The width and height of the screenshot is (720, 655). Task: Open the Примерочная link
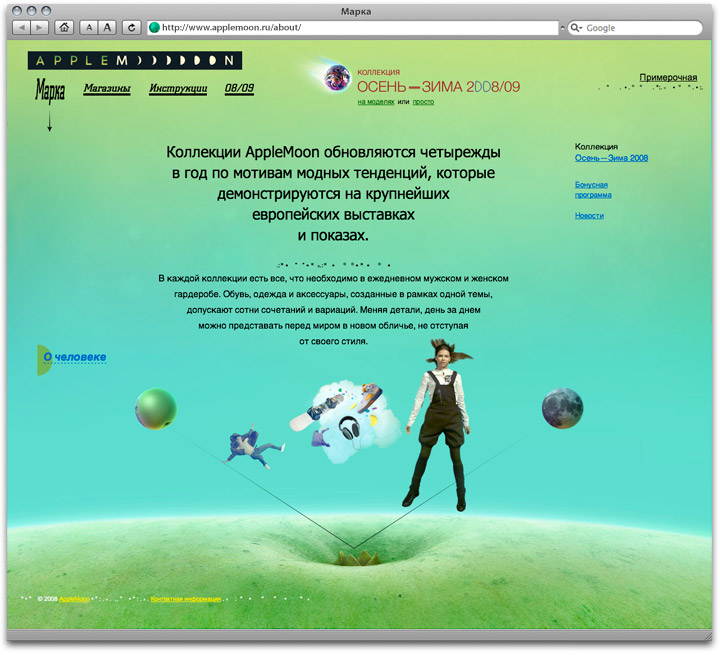click(668, 77)
